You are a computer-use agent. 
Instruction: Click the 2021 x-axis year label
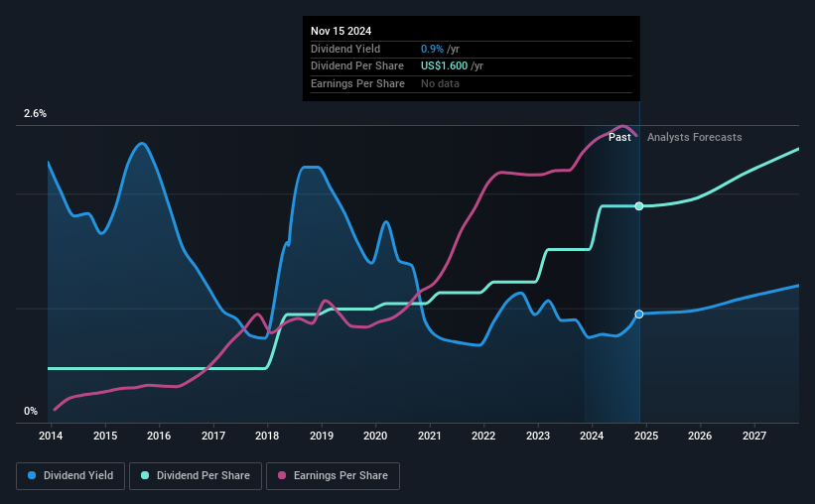(429, 436)
